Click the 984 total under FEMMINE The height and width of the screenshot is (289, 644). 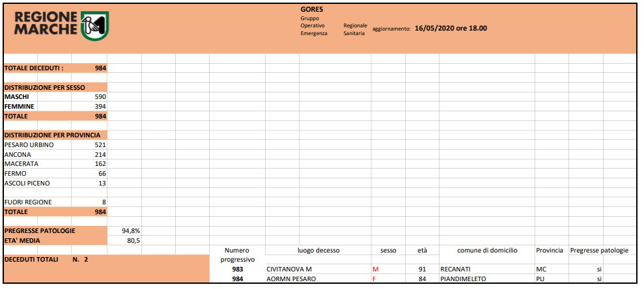[x=100, y=116]
